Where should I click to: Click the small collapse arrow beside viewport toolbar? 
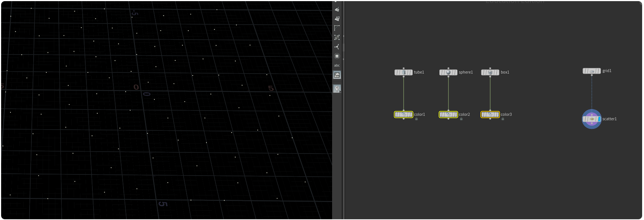pos(343,36)
